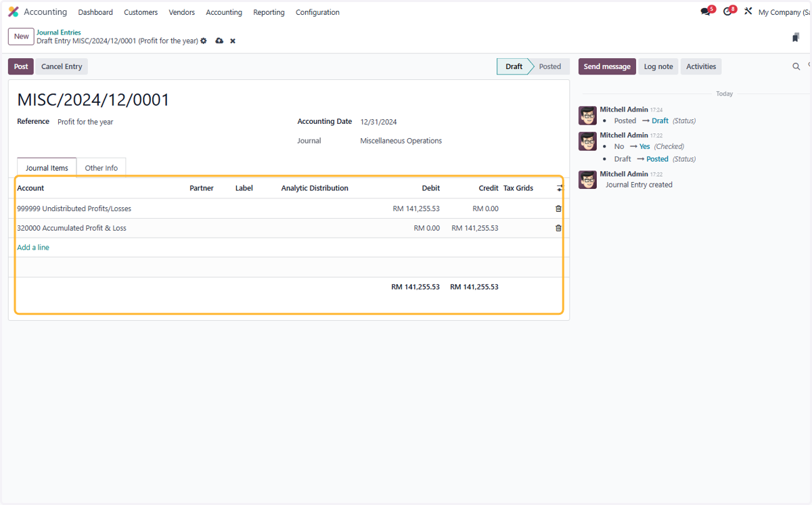Viewport: 812px width, 505px height.
Task: Select the Posted status stage
Action: (550, 66)
